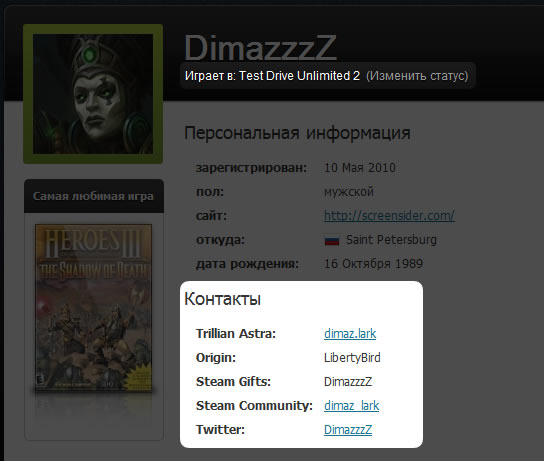Click the Saint Petersburg location text

(x=391, y=240)
